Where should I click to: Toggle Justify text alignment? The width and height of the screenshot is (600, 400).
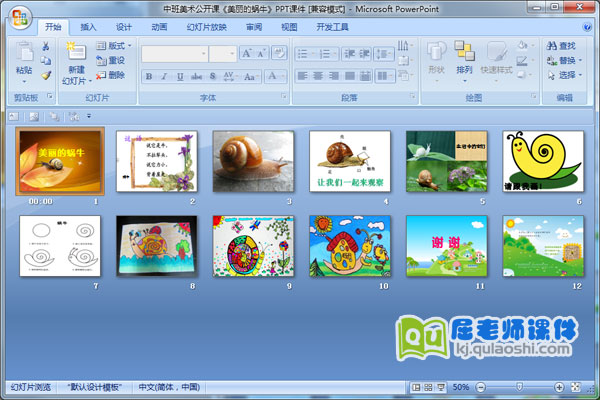[x=349, y=76]
